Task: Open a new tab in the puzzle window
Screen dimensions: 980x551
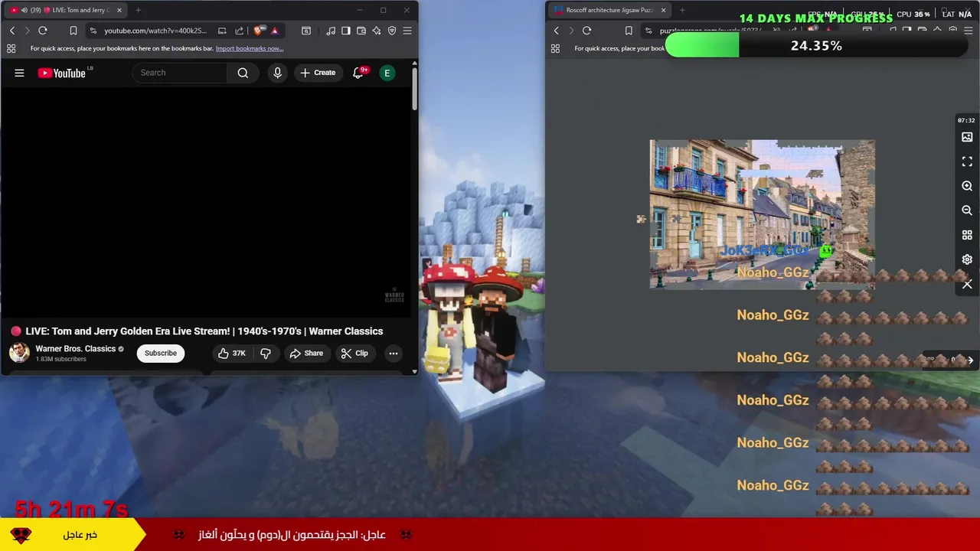Action: [682, 10]
